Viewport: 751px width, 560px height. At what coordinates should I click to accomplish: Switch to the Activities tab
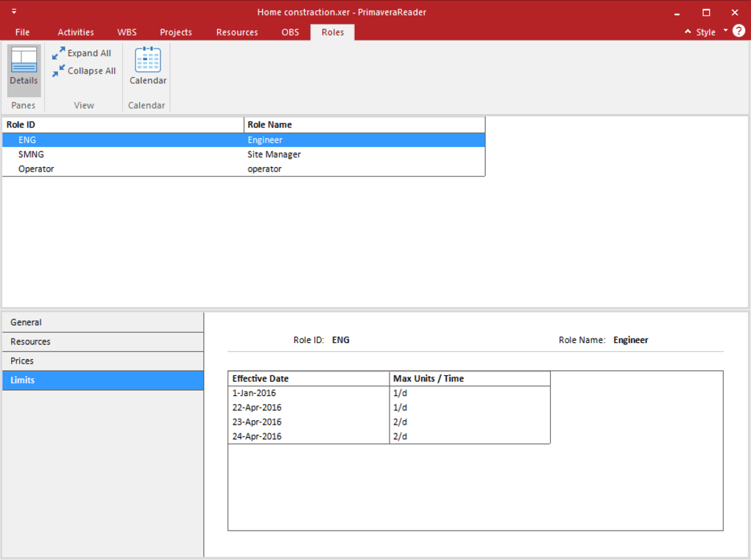click(76, 32)
